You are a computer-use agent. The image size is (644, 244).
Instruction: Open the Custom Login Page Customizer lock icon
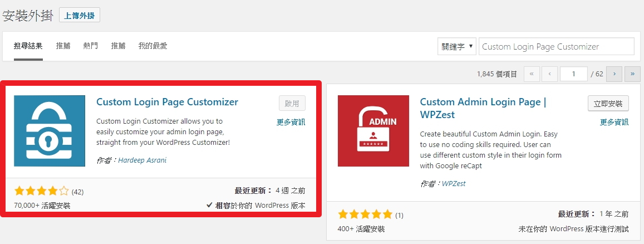[x=50, y=131]
